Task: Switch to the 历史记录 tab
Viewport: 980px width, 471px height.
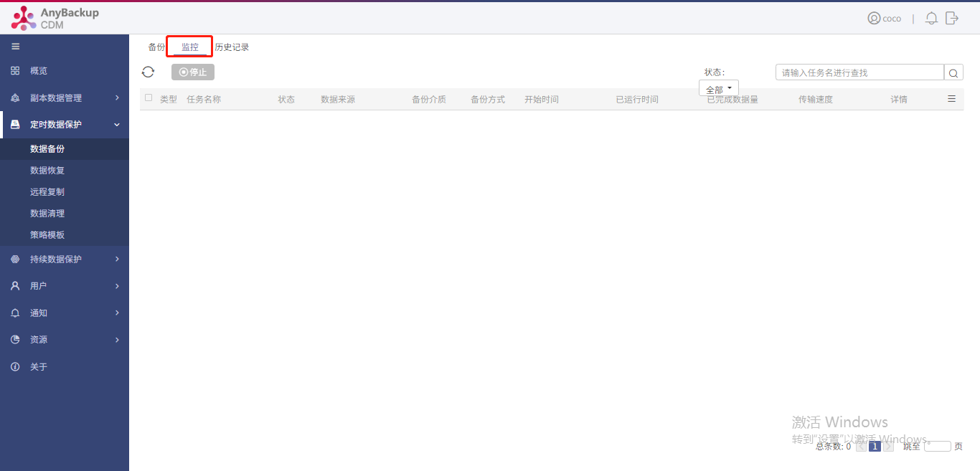Action: tap(232, 47)
